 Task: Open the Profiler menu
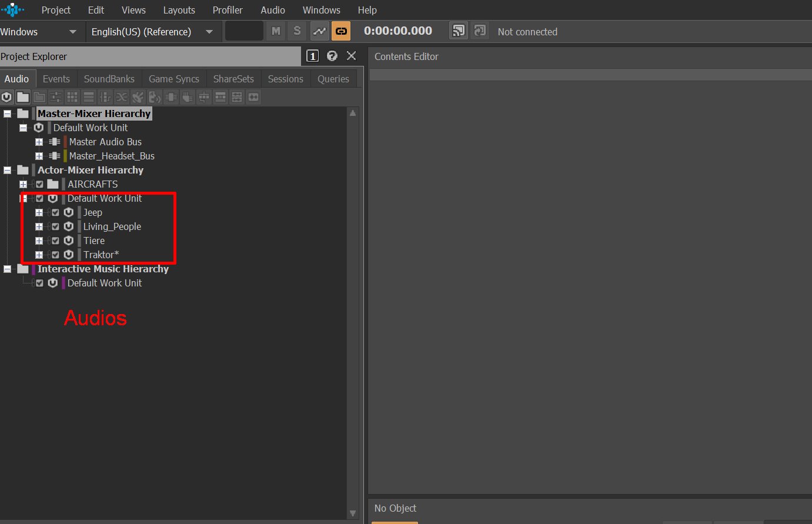pyautogui.click(x=228, y=10)
